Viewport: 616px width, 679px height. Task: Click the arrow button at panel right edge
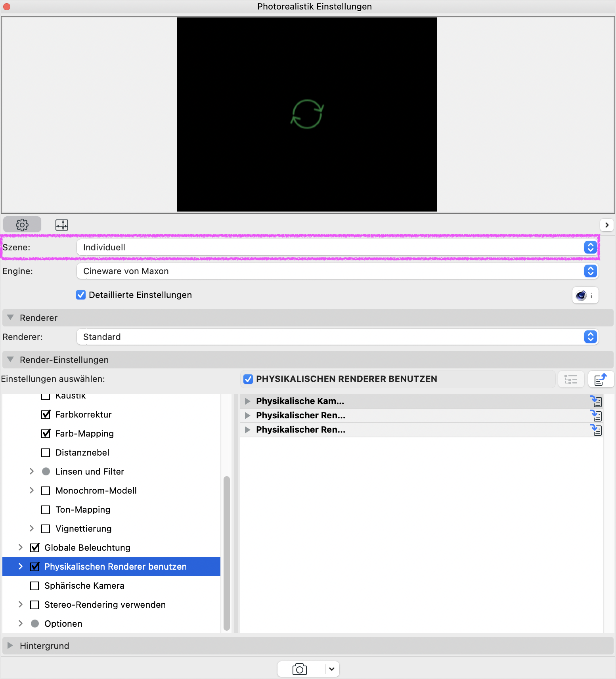pos(606,225)
